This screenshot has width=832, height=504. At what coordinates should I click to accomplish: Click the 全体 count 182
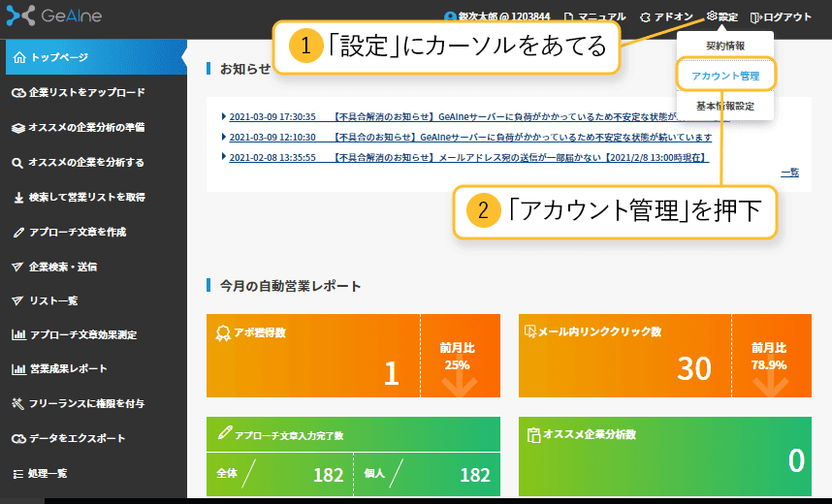tap(329, 475)
